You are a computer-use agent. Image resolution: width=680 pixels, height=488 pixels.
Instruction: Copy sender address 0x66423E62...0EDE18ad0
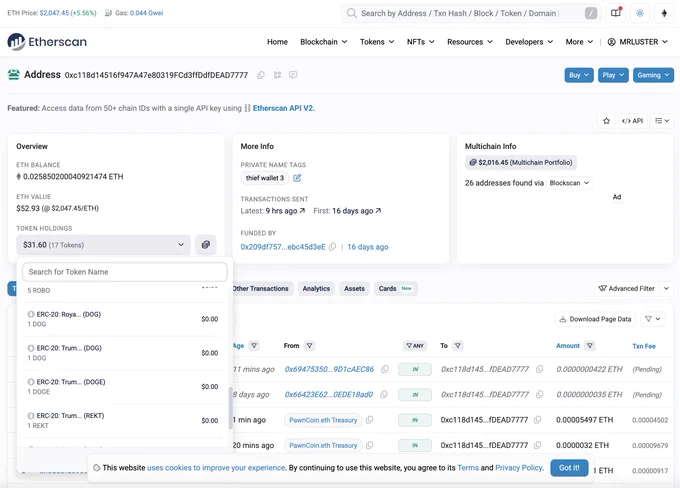(x=383, y=394)
